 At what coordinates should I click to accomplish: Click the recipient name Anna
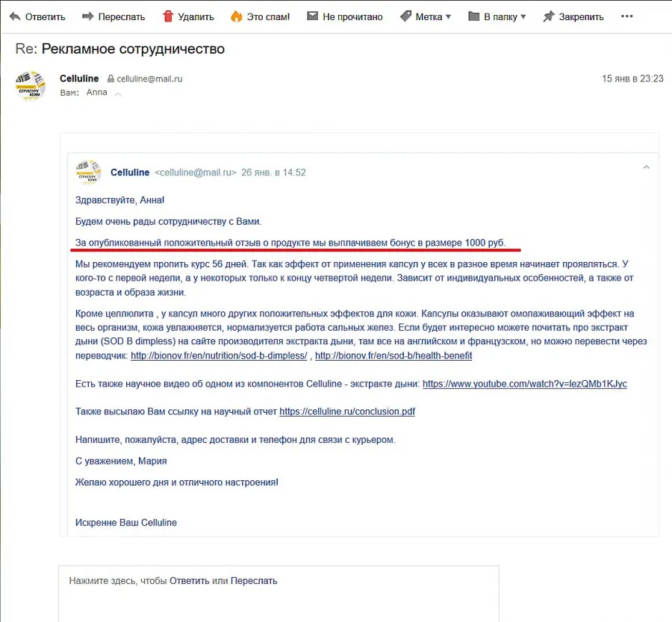[97, 92]
